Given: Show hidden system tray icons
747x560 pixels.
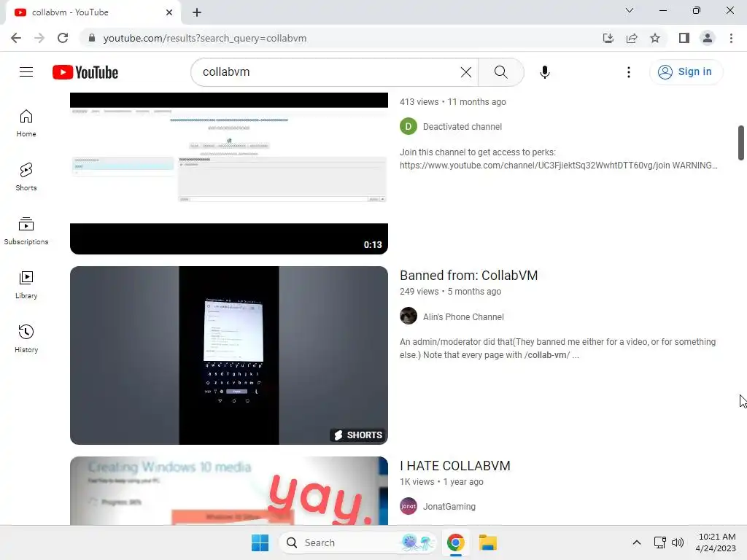Looking at the screenshot, I should (636, 542).
